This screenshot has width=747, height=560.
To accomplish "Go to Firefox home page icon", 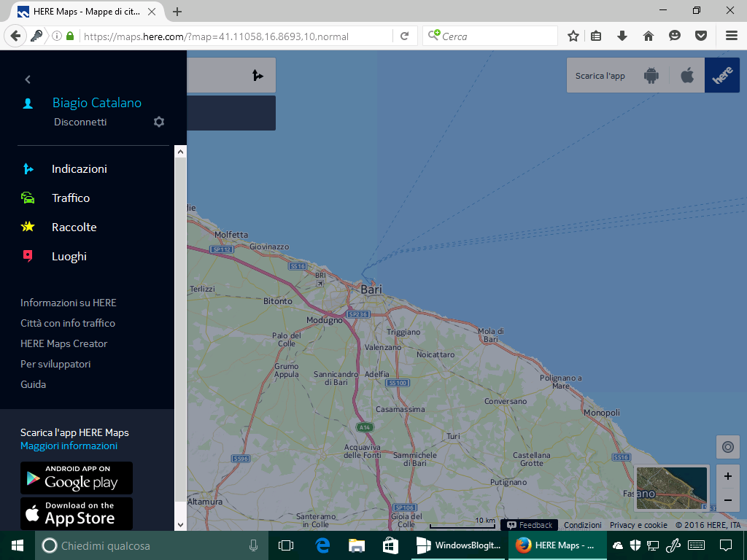I will coord(649,36).
